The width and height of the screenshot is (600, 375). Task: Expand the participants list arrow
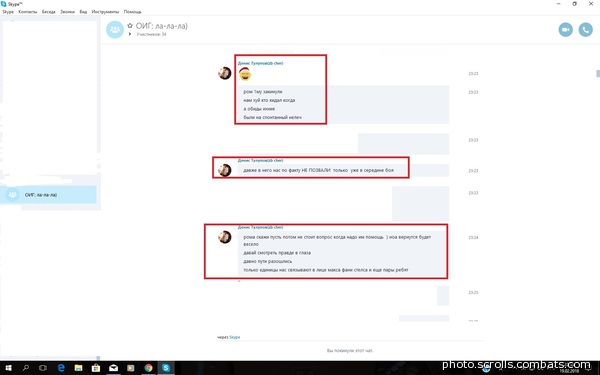(x=130, y=34)
